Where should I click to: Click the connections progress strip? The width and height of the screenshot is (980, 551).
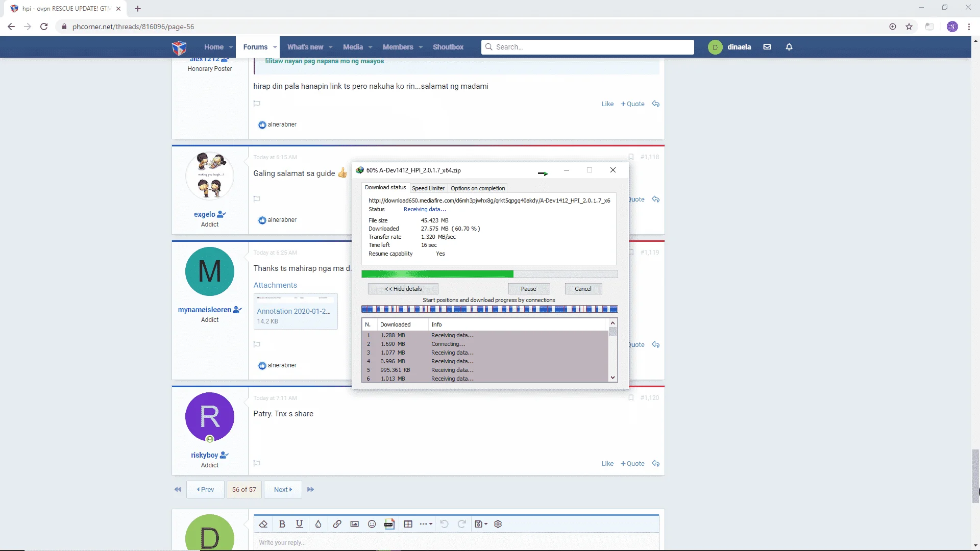[x=489, y=309]
